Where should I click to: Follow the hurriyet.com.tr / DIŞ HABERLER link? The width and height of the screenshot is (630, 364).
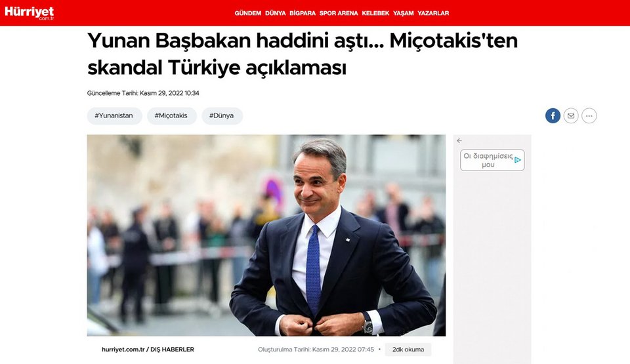pyautogui.click(x=148, y=350)
